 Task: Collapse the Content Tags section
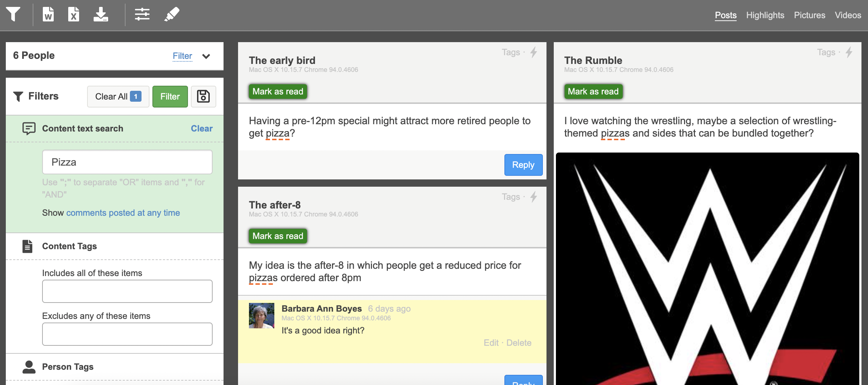pos(69,246)
